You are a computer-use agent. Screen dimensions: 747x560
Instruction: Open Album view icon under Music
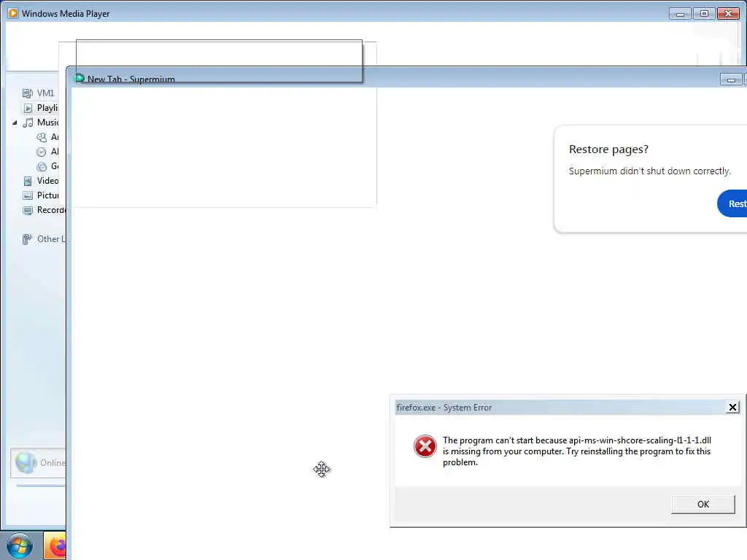coord(42,152)
